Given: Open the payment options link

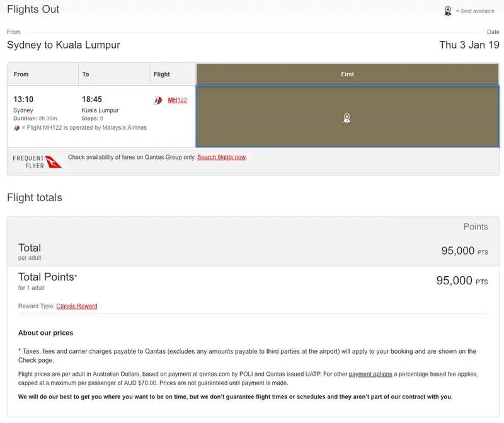Looking at the screenshot, I should tap(370, 374).
